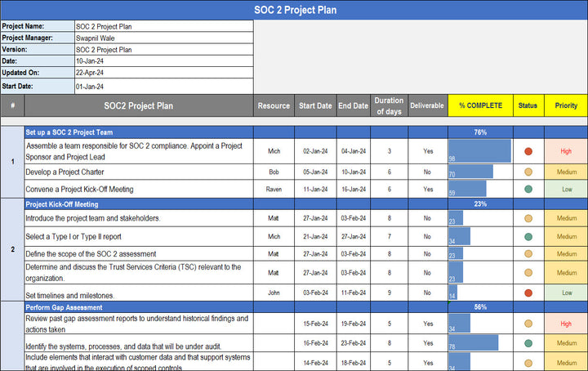Click the Project Name label cell
The image size is (588, 371).
click(38, 26)
